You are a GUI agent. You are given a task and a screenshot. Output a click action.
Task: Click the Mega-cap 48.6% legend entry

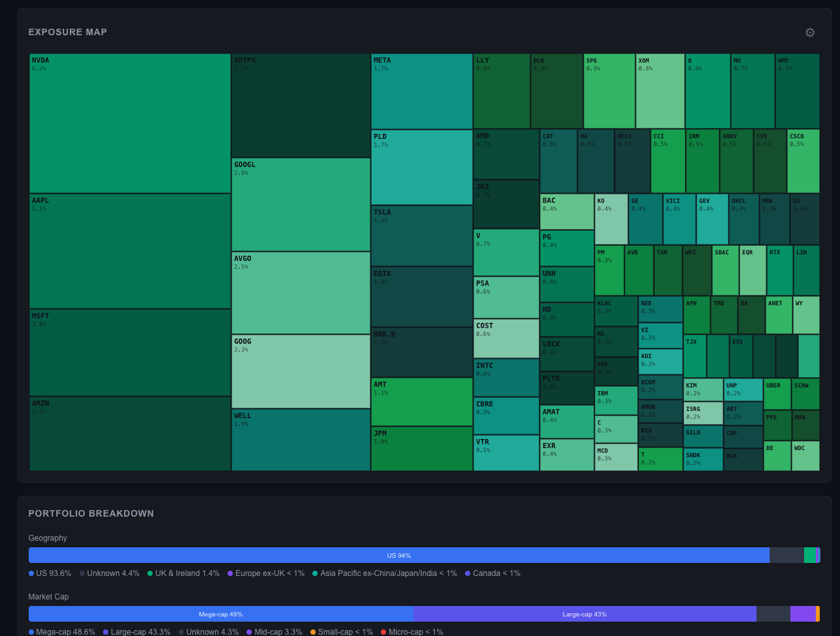tap(62, 632)
